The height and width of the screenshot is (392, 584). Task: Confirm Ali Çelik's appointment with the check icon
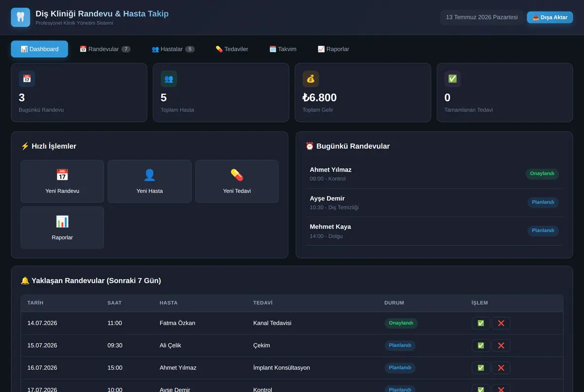tap(481, 345)
